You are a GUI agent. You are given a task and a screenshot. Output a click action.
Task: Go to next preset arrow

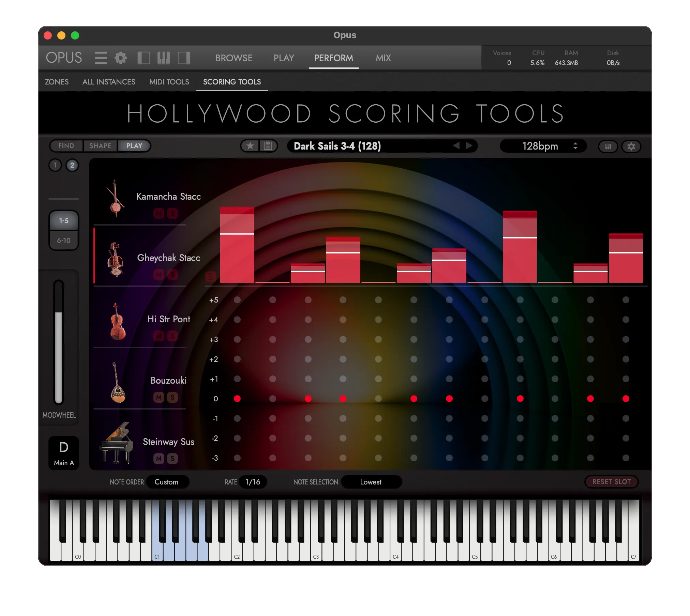[x=469, y=146]
